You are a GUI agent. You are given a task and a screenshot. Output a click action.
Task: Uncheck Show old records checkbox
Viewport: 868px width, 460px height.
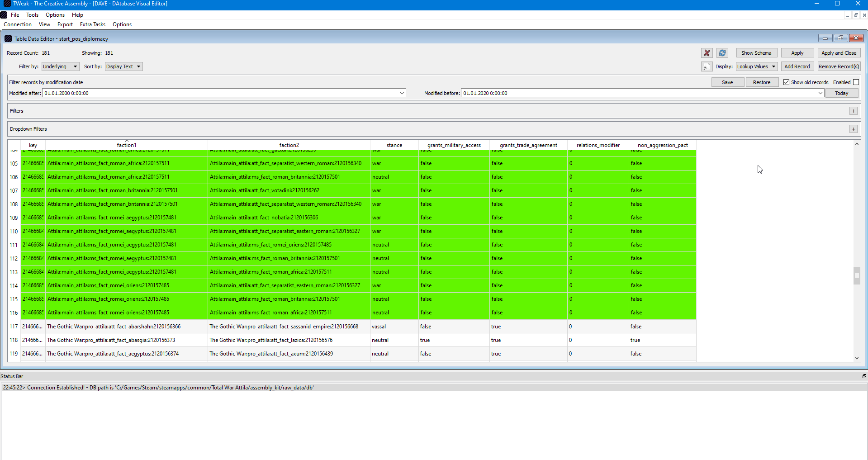[786, 82]
